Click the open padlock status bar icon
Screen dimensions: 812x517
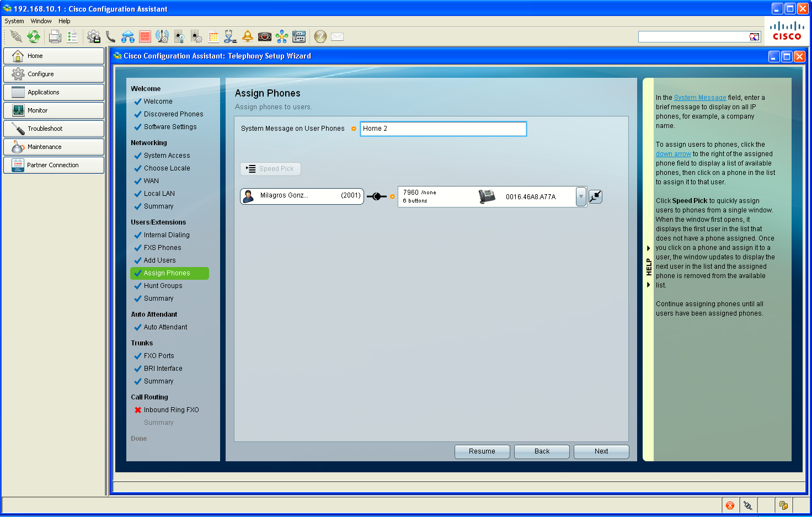point(783,505)
